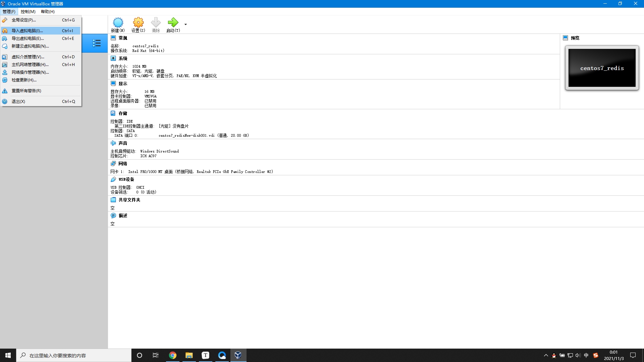
Task: Click the Storage (存储) section icon
Action: [113, 113]
